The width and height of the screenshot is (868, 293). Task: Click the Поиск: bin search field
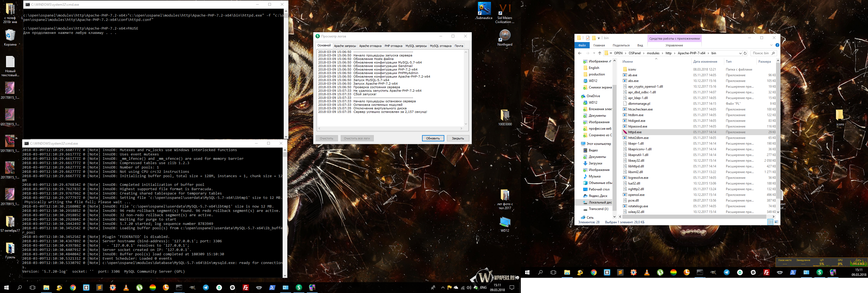coord(761,53)
